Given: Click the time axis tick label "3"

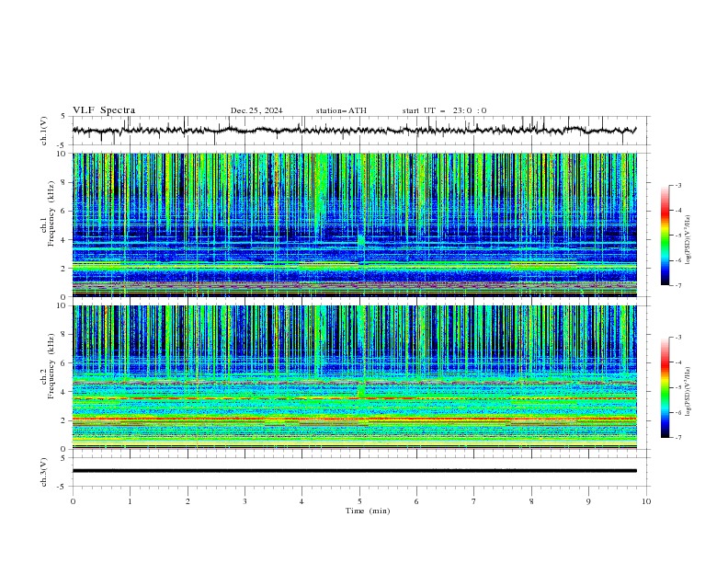Looking at the screenshot, I should [245, 501].
